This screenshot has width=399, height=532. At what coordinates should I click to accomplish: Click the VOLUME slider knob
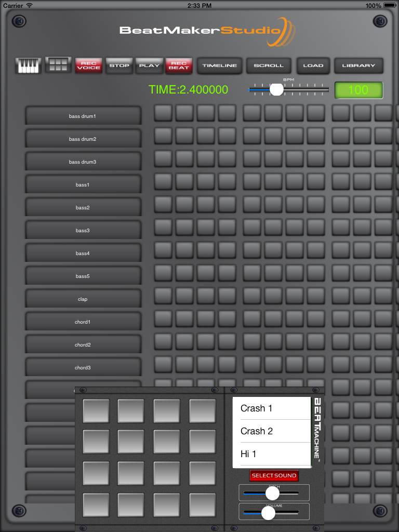point(269,513)
